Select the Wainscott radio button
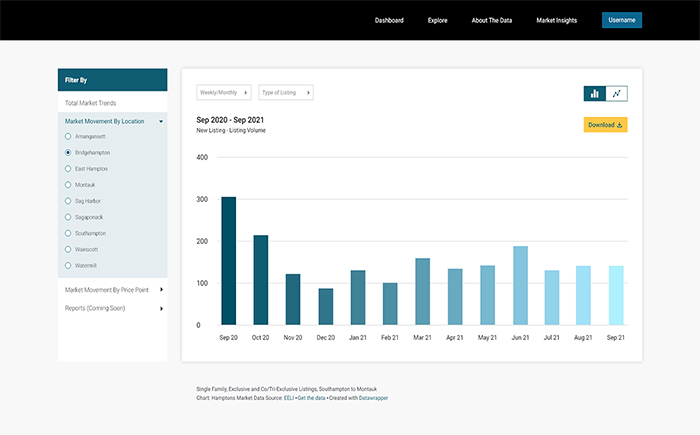This screenshot has height=435, width=700. [x=68, y=249]
